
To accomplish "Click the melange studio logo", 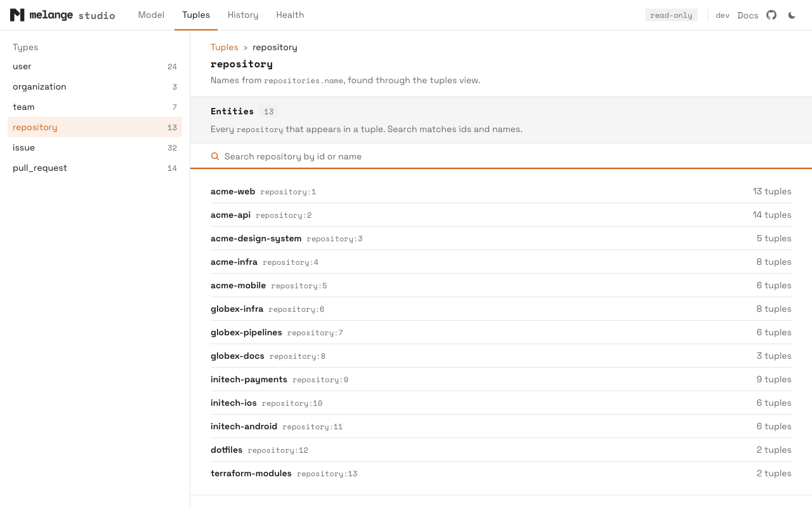I will [x=62, y=15].
